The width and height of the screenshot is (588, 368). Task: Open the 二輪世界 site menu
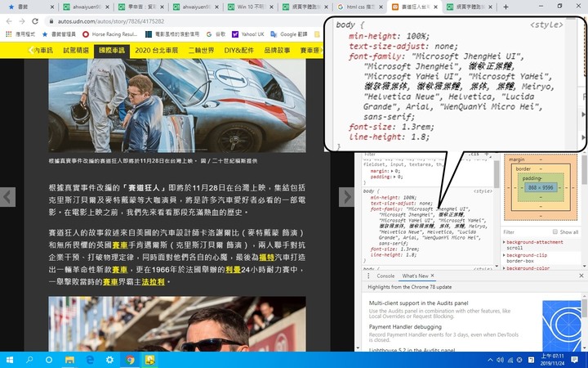click(x=202, y=51)
